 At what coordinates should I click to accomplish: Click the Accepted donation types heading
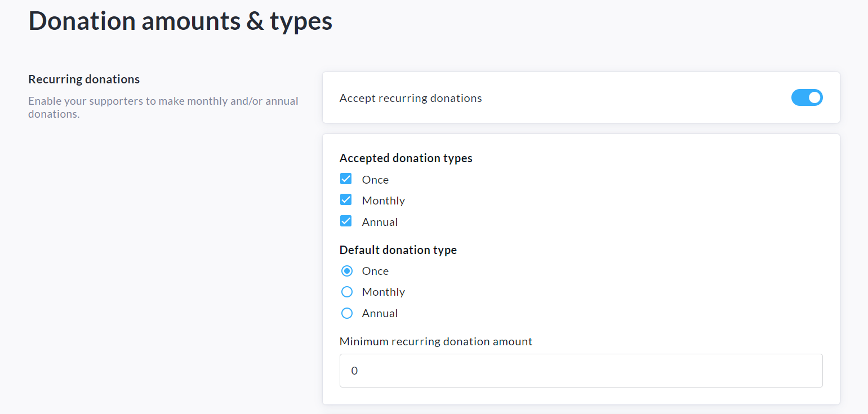pyautogui.click(x=406, y=158)
